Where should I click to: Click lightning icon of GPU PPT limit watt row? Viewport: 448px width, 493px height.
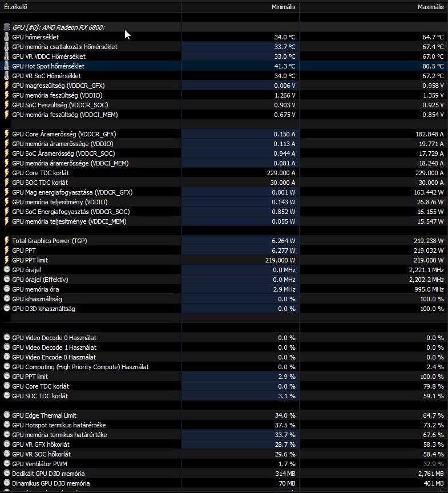[x=7, y=260]
